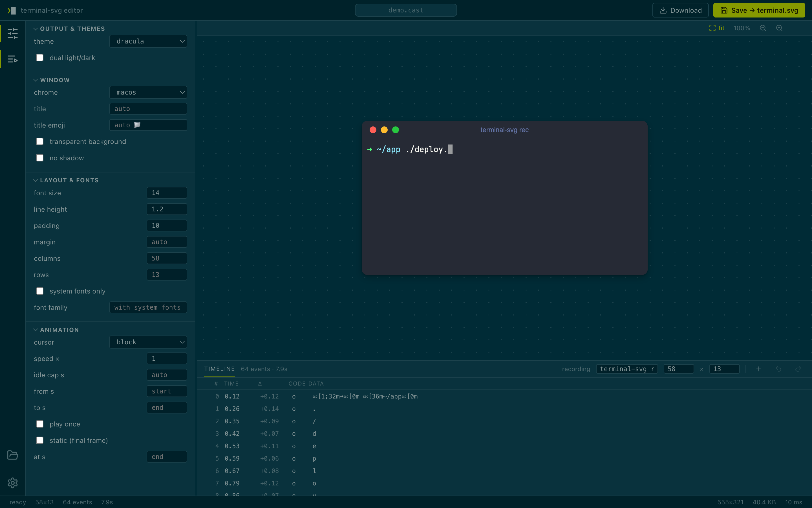Select the Timeline tab
This screenshot has width=812, height=508.
click(x=219, y=369)
